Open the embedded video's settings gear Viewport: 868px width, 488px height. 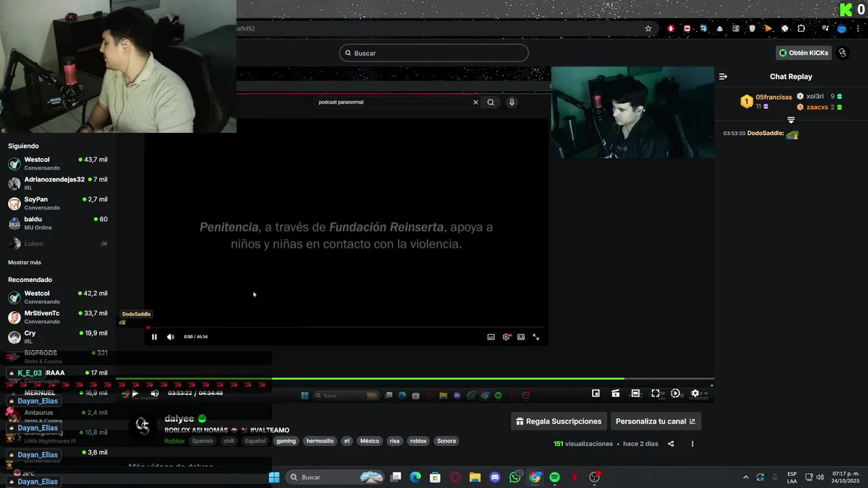tap(506, 337)
